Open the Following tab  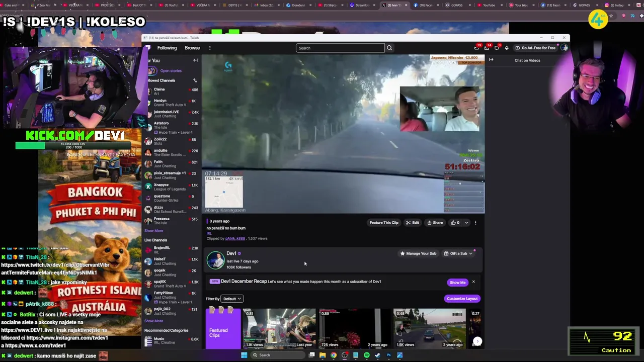tap(167, 48)
